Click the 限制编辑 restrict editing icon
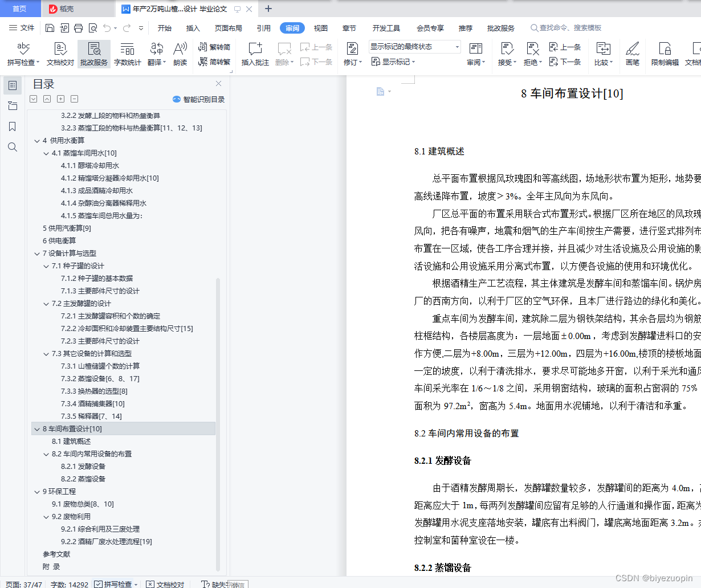This screenshot has height=588, width=701. 665,54
